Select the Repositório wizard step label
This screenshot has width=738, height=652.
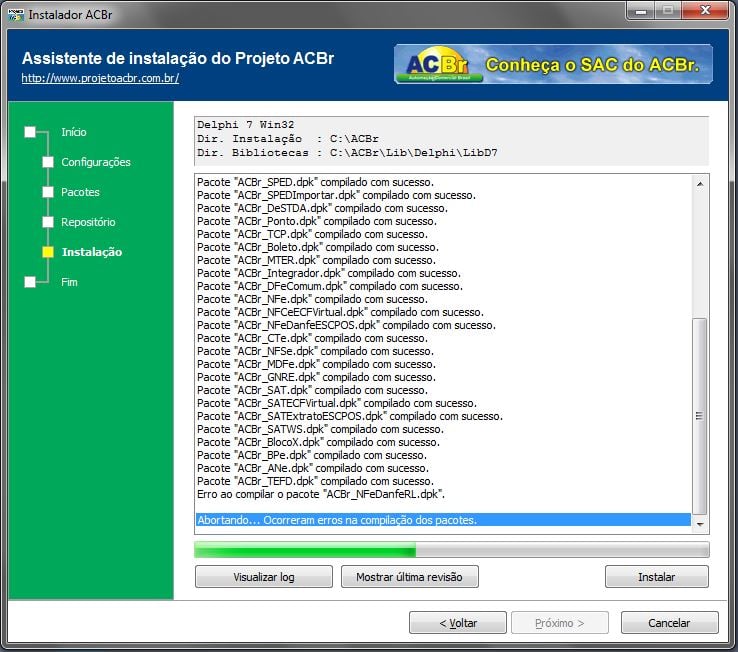88,222
